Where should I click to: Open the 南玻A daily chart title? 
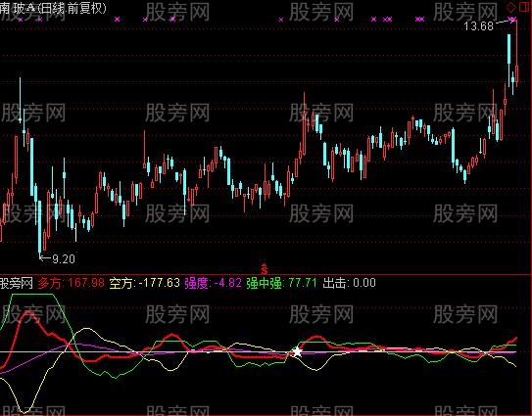(x=53, y=8)
